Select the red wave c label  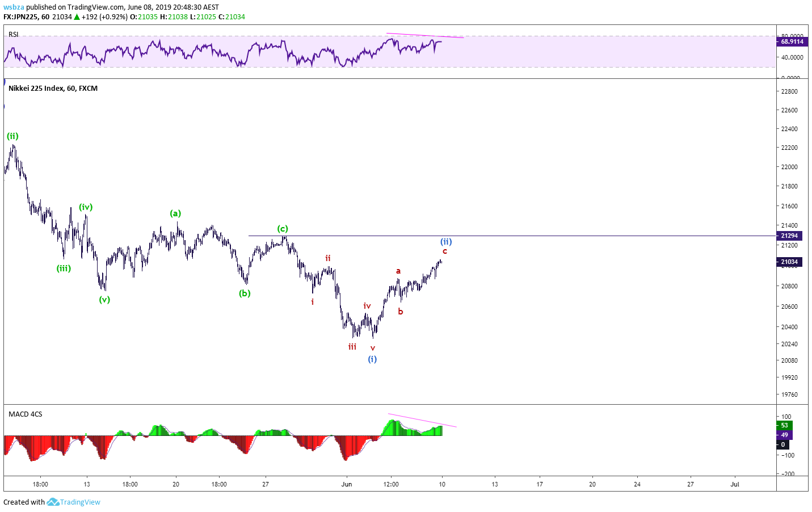click(x=445, y=251)
